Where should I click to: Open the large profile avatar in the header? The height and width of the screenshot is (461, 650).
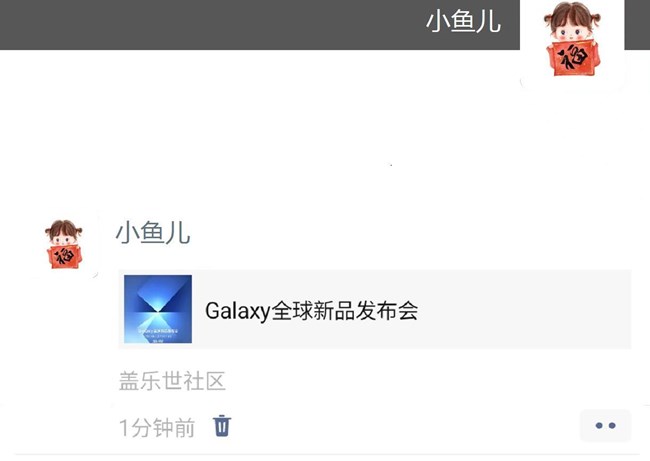[x=572, y=40]
